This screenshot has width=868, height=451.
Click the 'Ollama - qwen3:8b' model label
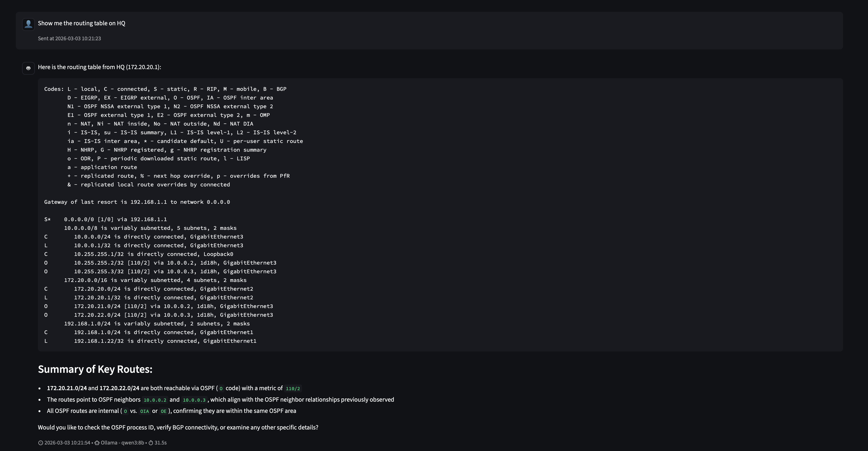tap(122, 443)
